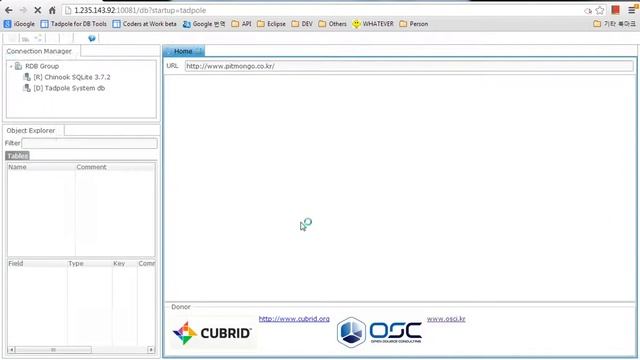640x360 pixels.
Task: Click the Field column header
Action: pyautogui.click(x=37, y=264)
